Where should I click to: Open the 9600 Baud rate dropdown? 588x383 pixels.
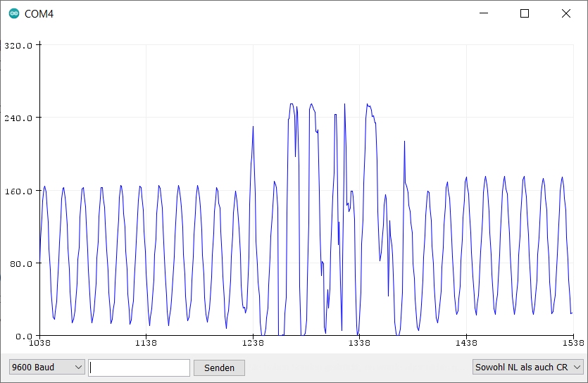46,368
